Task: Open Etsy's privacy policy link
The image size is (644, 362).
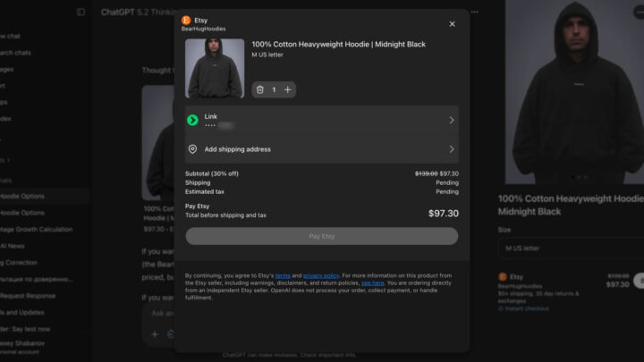Action: 320,275
